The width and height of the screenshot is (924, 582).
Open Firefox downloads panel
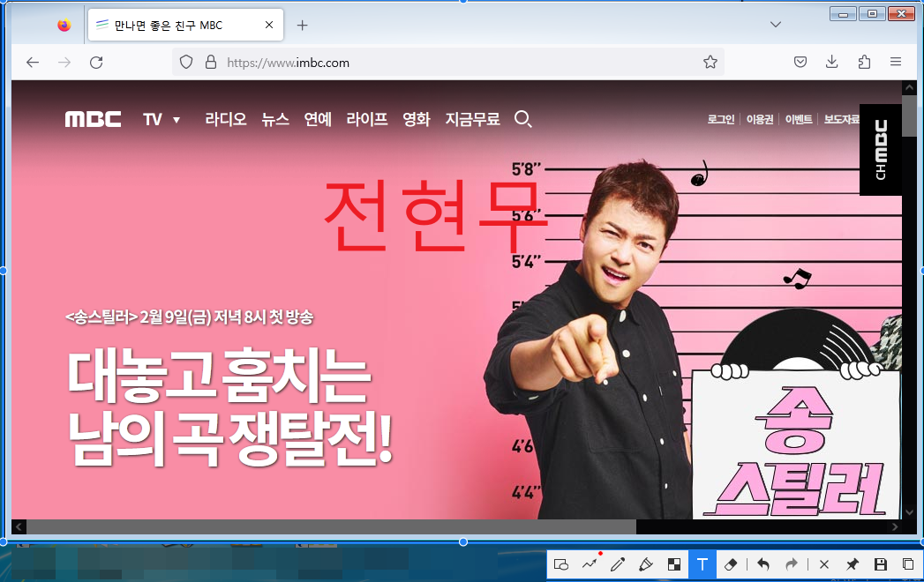(x=831, y=62)
